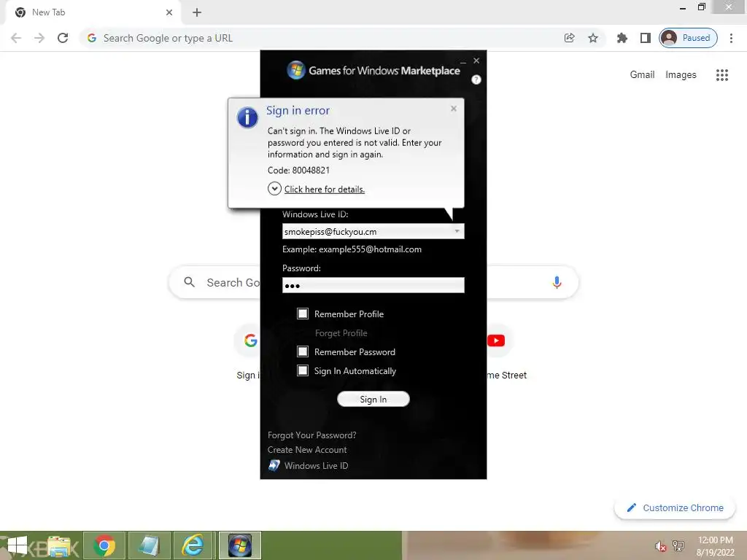
Task: Click into the Password field
Action: [373, 285]
